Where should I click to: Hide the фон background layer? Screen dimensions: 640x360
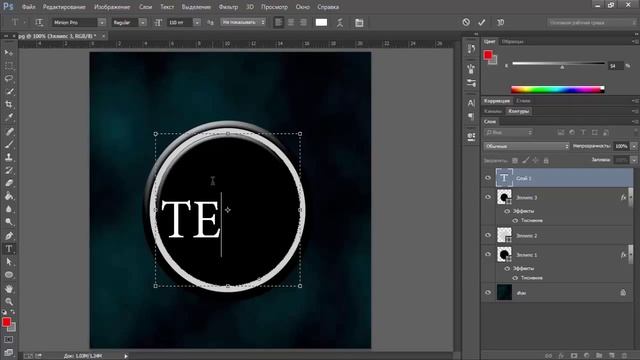pyautogui.click(x=488, y=293)
